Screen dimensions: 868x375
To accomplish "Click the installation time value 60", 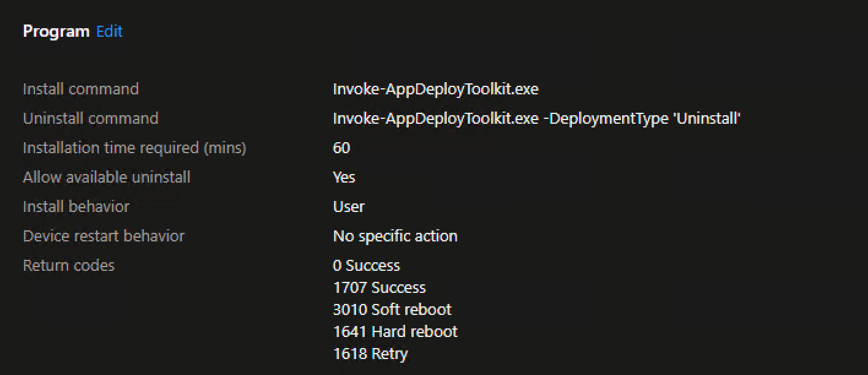I will point(341,148).
